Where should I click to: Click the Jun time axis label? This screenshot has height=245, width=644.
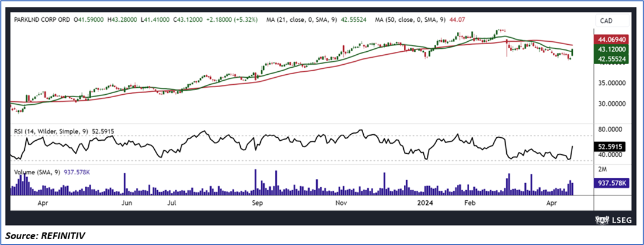(x=127, y=203)
